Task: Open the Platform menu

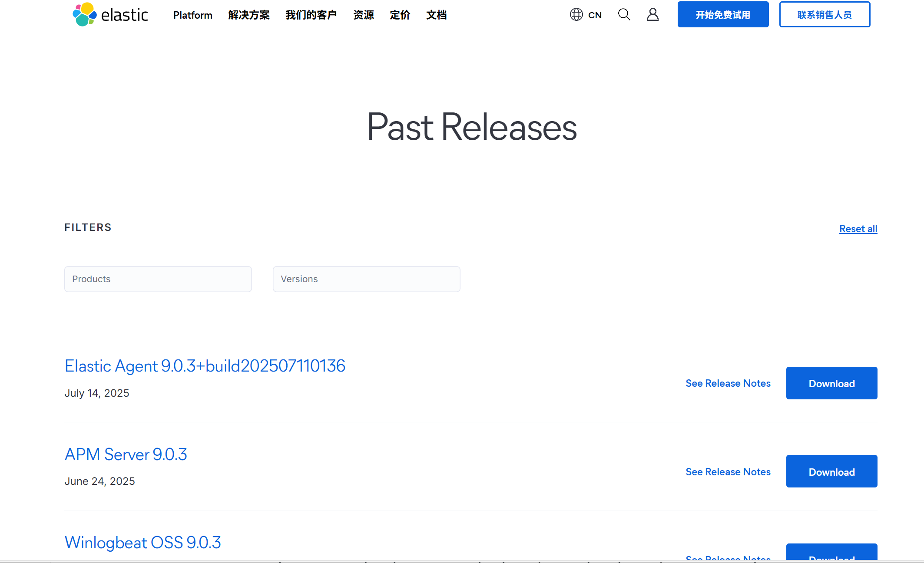Action: (193, 15)
